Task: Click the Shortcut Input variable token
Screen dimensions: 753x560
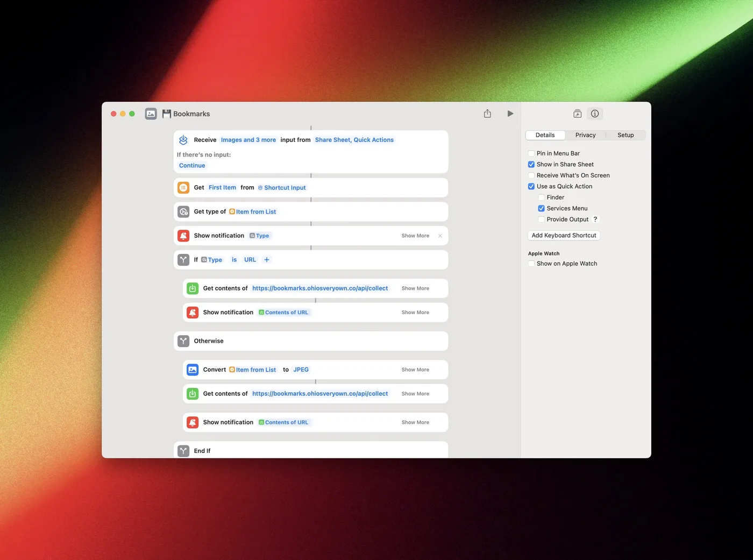Action: point(282,188)
